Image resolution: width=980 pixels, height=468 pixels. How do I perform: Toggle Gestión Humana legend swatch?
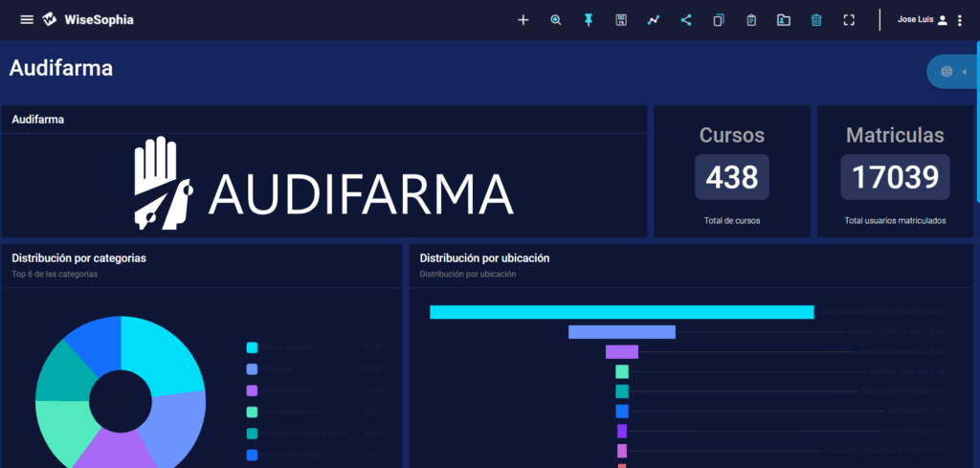coord(252,390)
